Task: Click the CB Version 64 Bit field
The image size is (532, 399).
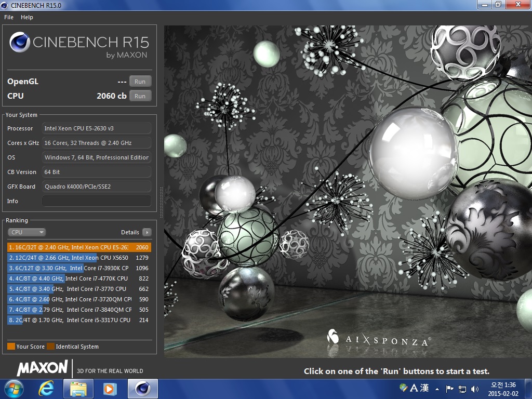Action: tap(96, 172)
